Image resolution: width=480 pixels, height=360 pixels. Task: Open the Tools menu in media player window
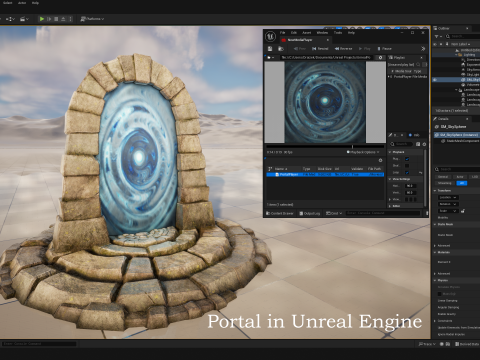338,33
